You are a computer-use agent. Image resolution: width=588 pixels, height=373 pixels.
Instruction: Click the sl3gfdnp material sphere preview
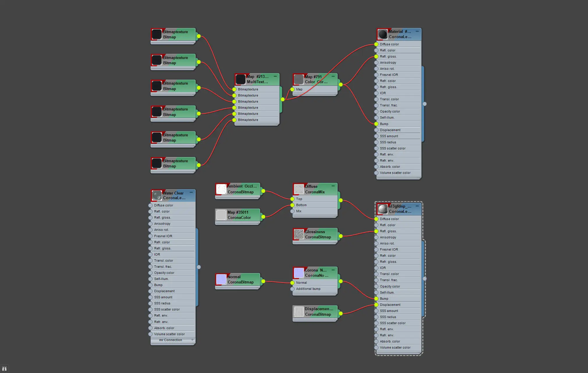383,209
